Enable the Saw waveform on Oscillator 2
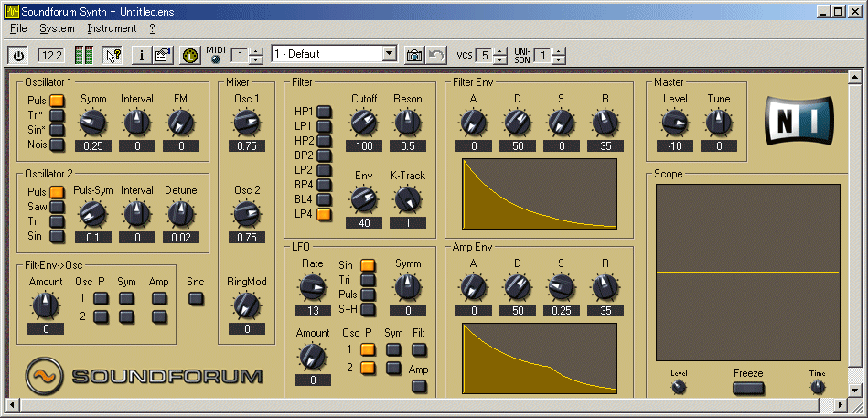 click(x=57, y=207)
